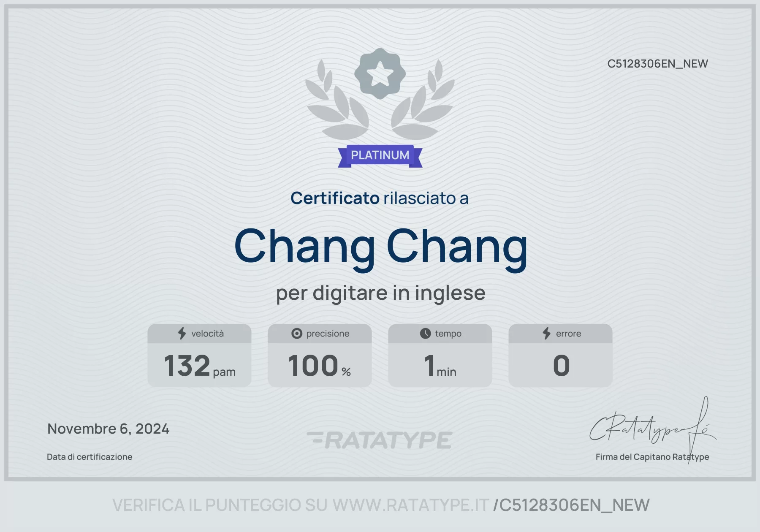Viewport: 760px width, 532px height.
Task: Click the 1 min time value
Action: coord(440,366)
